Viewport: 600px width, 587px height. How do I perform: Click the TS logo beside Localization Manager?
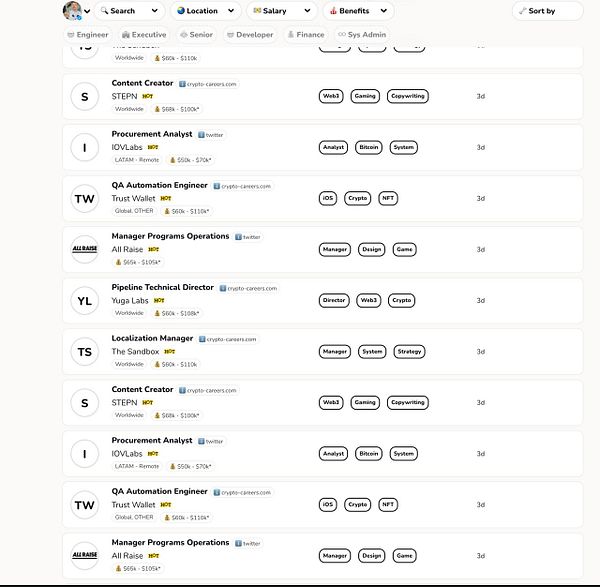click(84, 351)
